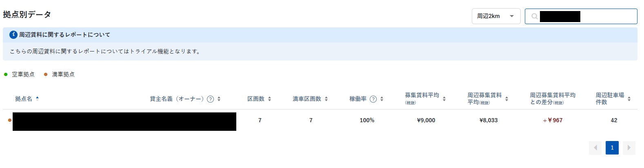Image resolution: width=644 pixels, height=168 pixels.
Task: Go to previous page arrow
Action: (595, 148)
